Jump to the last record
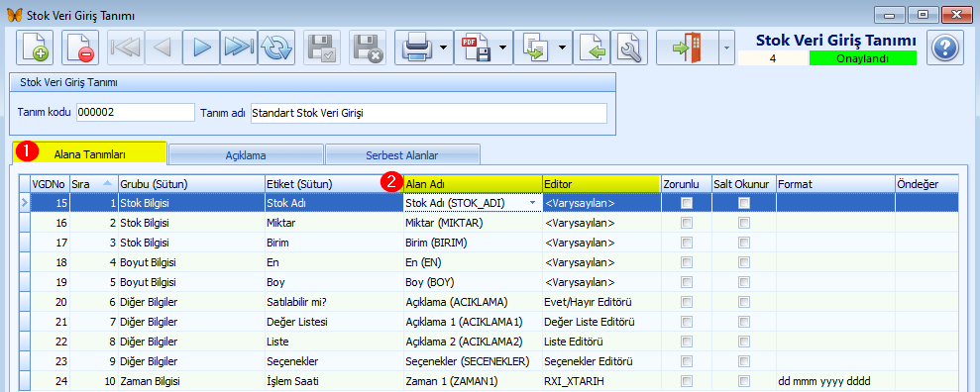The width and height of the screenshot is (980, 392). tap(238, 48)
